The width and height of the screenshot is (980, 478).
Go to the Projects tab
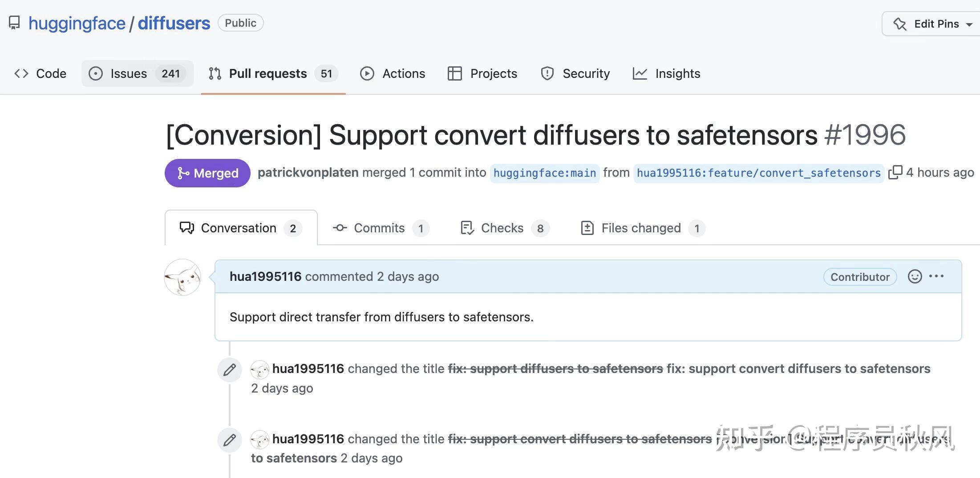tap(482, 73)
